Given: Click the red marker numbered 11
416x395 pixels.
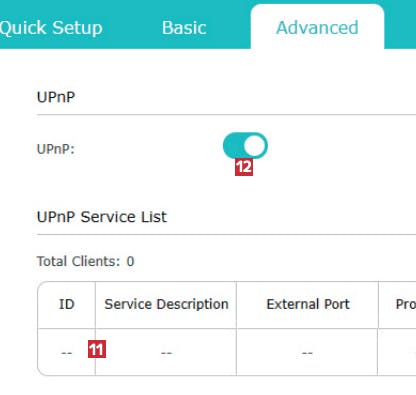Looking at the screenshot, I should [x=97, y=349].
